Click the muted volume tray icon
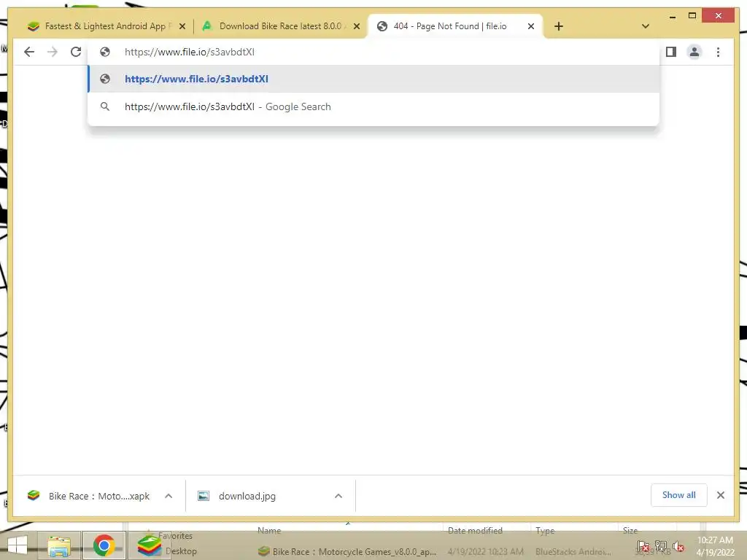The height and width of the screenshot is (560, 747). 678,547
